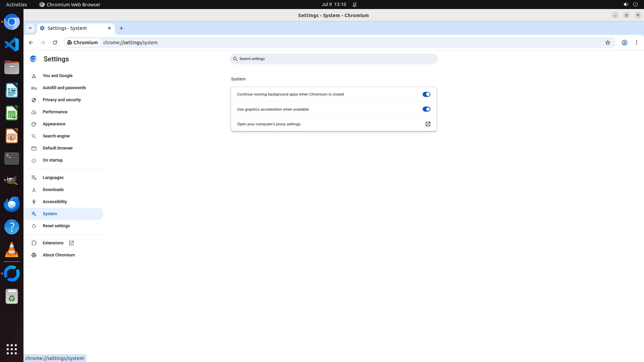Open Privacy and security settings

[x=62, y=100]
